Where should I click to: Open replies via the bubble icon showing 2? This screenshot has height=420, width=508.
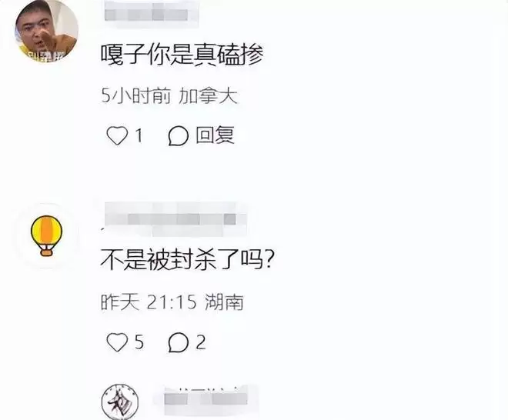click(179, 342)
